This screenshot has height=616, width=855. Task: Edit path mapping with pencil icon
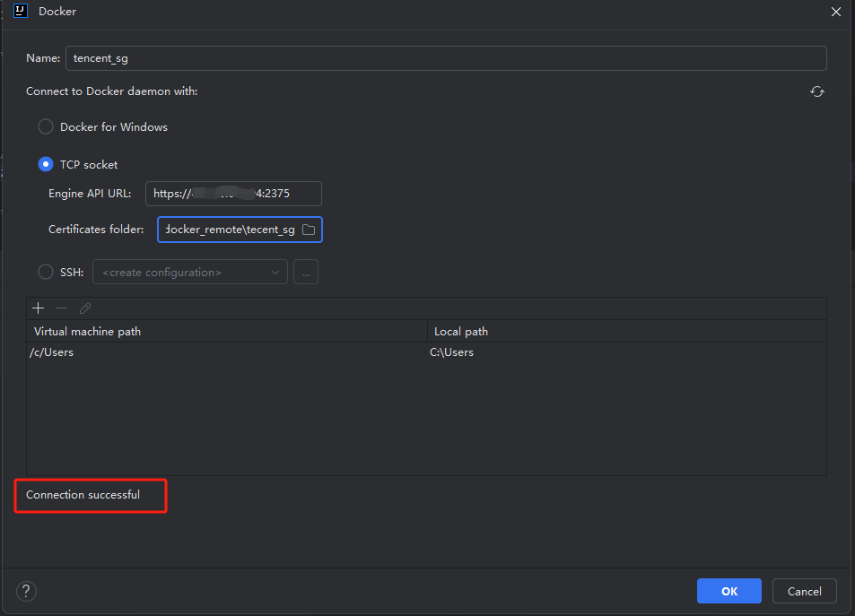pyautogui.click(x=85, y=308)
